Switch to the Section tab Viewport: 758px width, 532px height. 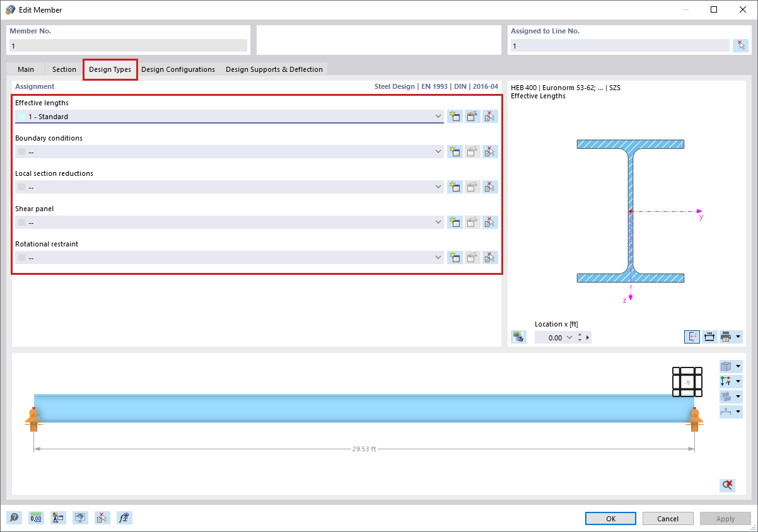click(63, 69)
